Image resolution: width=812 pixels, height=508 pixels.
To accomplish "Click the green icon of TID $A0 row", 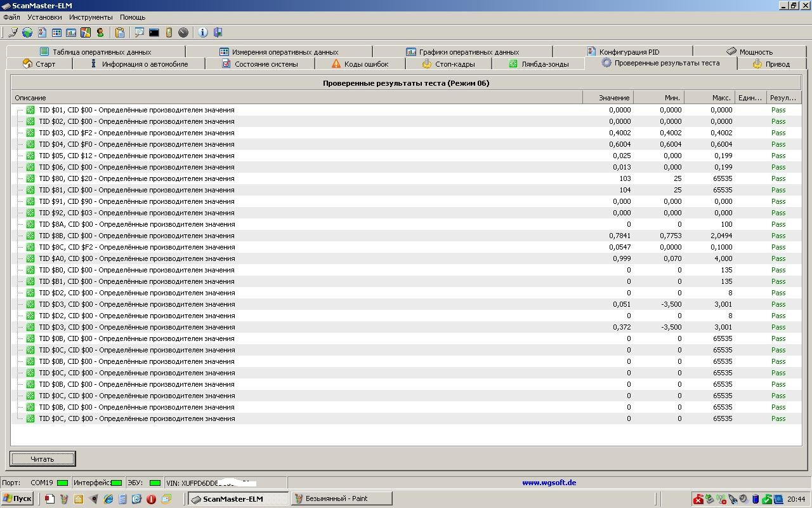I will (30, 258).
